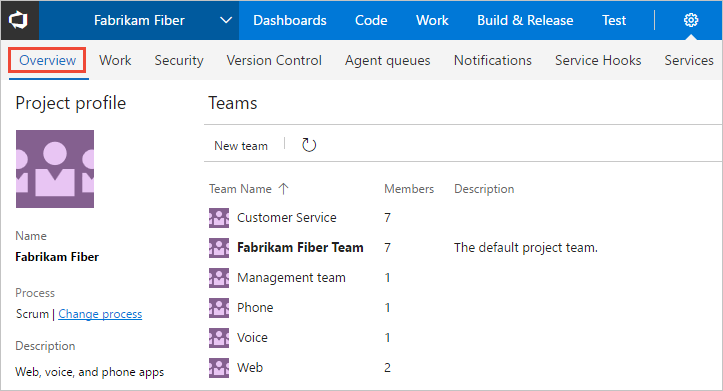The height and width of the screenshot is (391, 723).
Task: Sort by Team Name arrow icon
Action: [x=284, y=189]
